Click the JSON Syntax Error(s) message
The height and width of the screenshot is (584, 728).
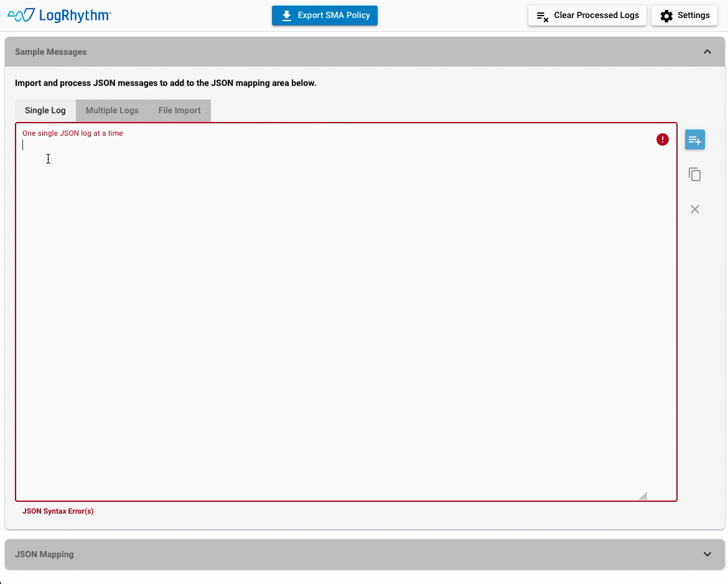(x=58, y=511)
